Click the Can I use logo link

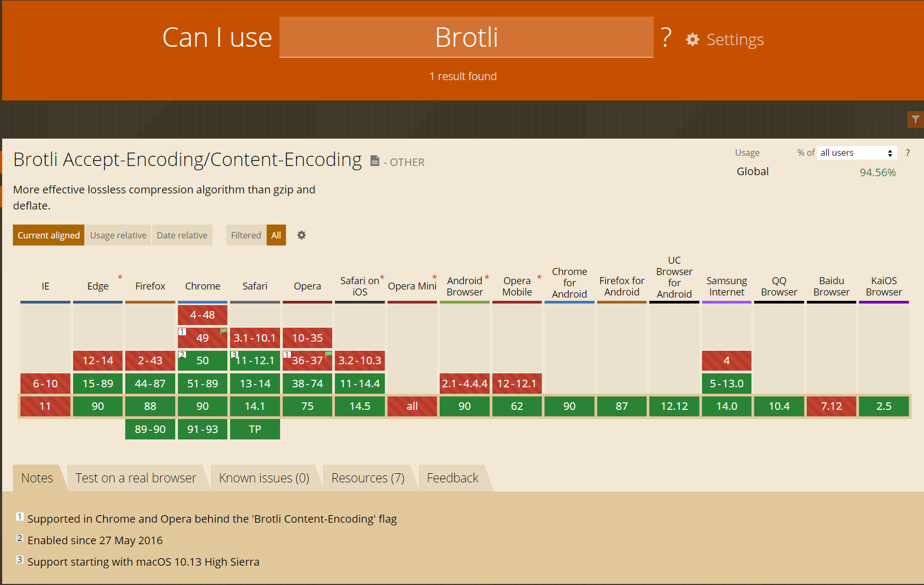tap(217, 37)
